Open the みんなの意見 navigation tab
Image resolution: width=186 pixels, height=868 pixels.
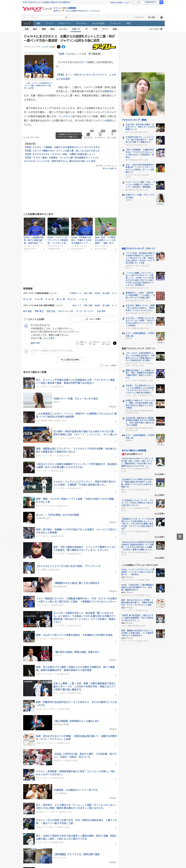pos(98,23)
